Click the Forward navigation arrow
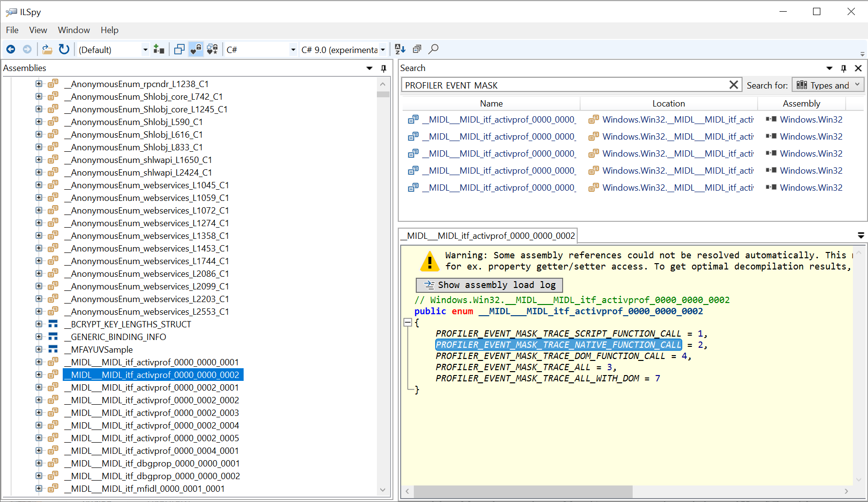 [27, 49]
